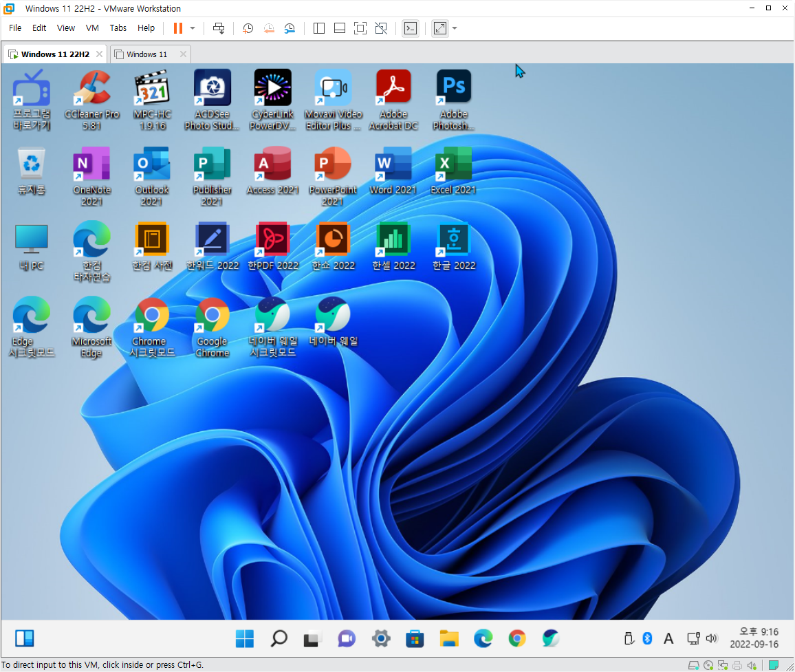Select the 프로그램 바로가기 desktop icon

[x=32, y=100]
